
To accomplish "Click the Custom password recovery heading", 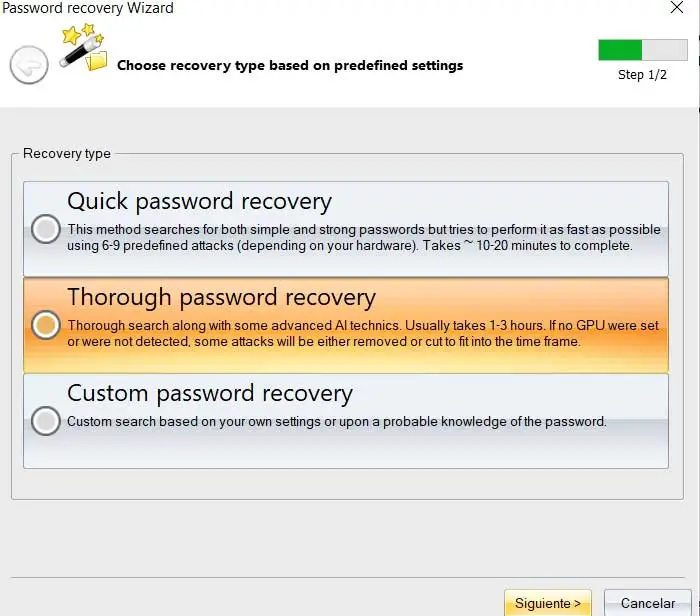I will point(210,393).
